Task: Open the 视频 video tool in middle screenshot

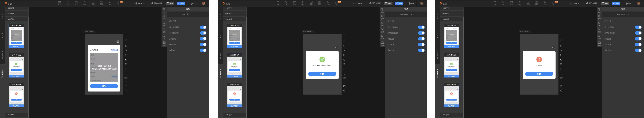Action: click(x=311, y=3)
